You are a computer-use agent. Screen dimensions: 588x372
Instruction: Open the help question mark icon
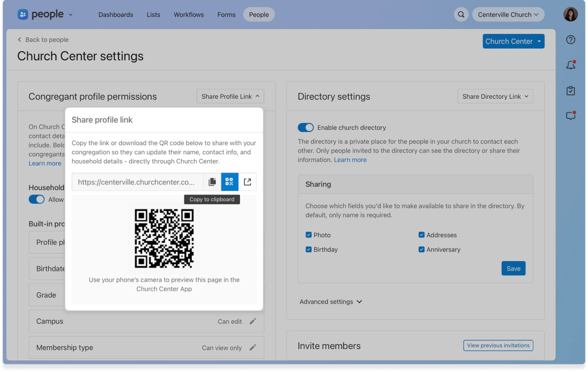click(570, 40)
